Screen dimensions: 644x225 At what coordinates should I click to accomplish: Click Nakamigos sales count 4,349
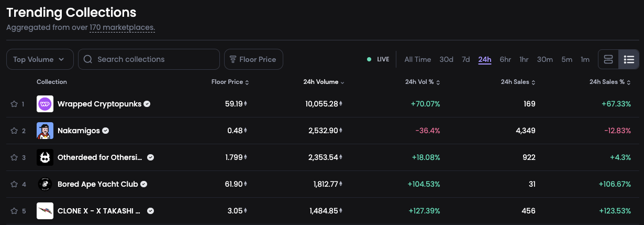[x=525, y=131]
